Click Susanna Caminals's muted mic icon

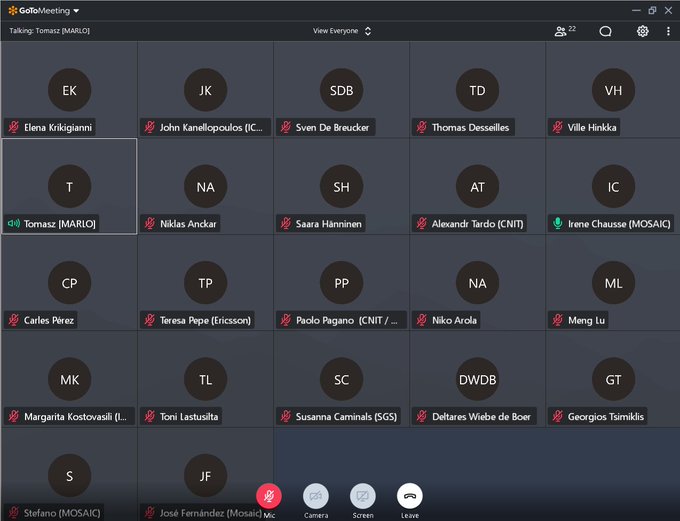(286, 416)
